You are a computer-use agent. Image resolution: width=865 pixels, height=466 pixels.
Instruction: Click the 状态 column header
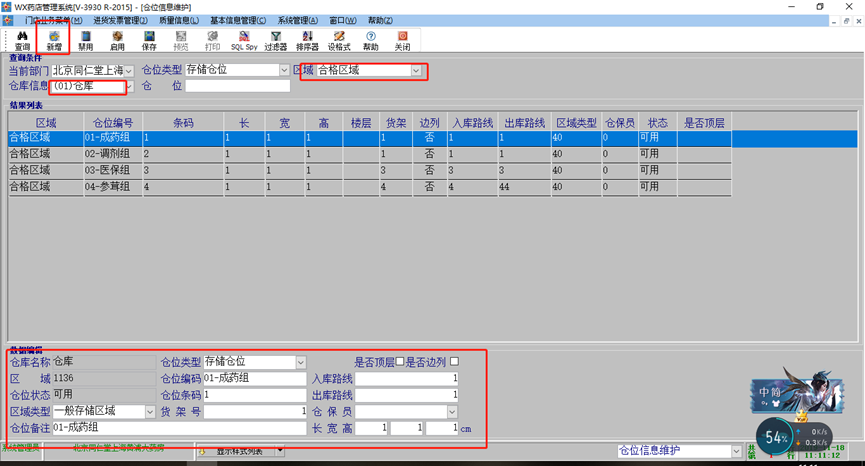658,122
